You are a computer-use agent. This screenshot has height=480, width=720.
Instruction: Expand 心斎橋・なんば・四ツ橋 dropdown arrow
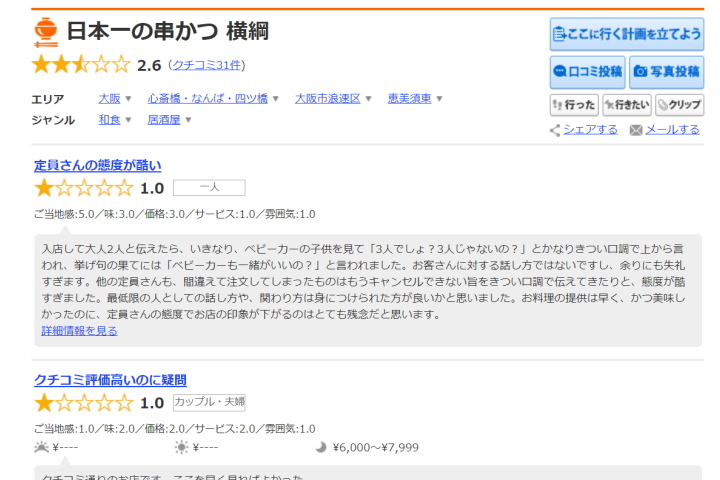pyautogui.click(x=277, y=99)
